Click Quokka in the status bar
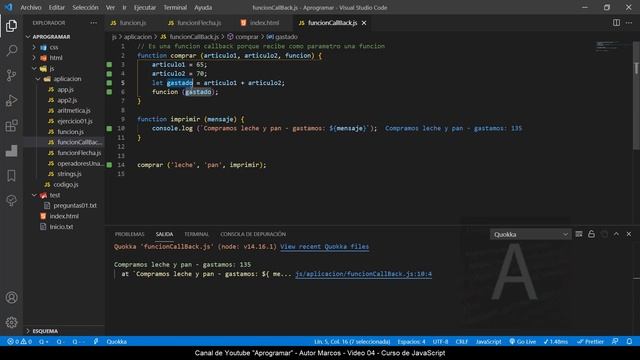The height and width of the screenshot is (360, 640). 116,342
